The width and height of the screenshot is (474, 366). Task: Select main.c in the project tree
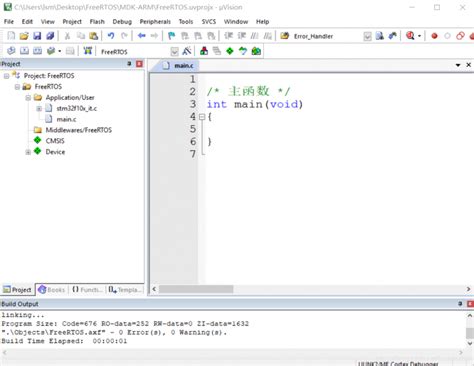tap(66, 119)
